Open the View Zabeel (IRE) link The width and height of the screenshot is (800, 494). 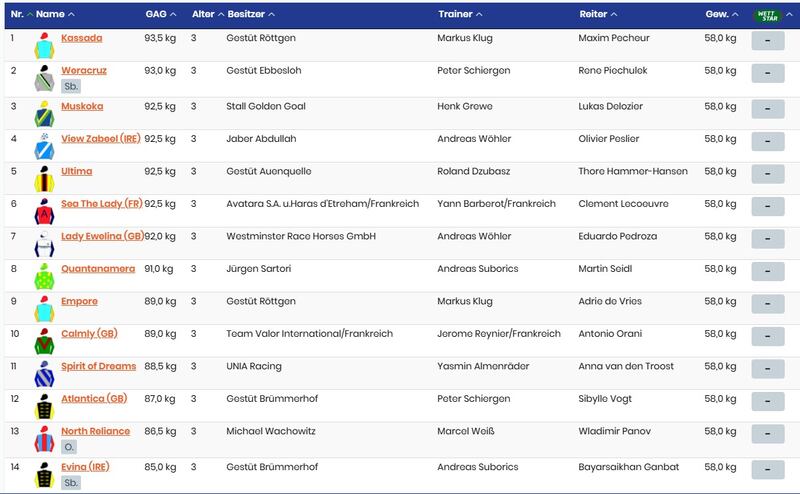pos(101,139)
